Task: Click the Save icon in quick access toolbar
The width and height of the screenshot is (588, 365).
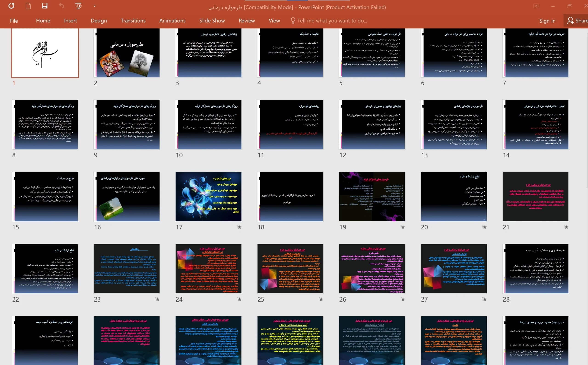Action: click(45, 6)
